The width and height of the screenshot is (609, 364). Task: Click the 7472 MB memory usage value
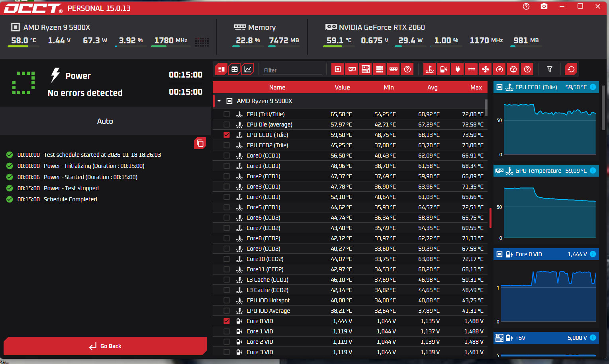coord(284,41)
